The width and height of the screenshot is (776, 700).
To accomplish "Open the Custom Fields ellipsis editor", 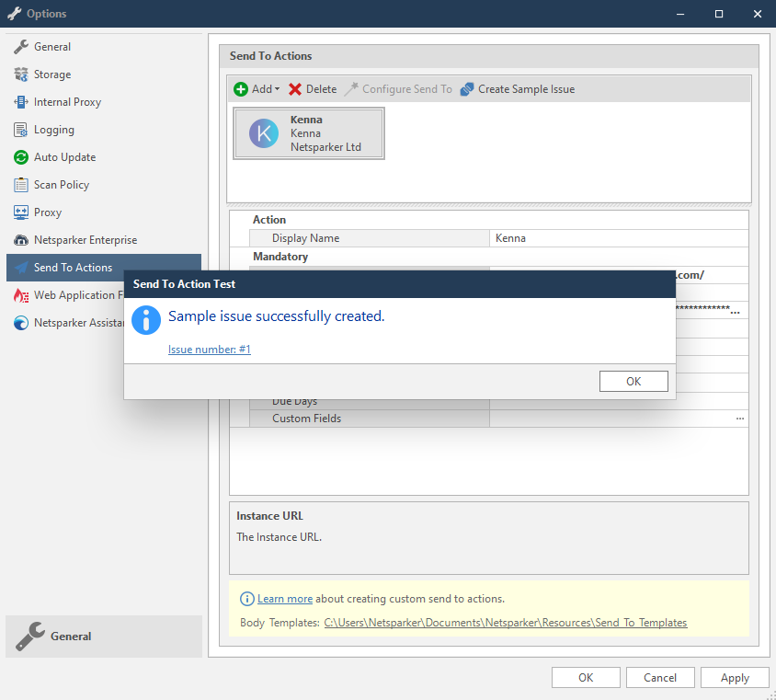I will click(x=739, y=418).
